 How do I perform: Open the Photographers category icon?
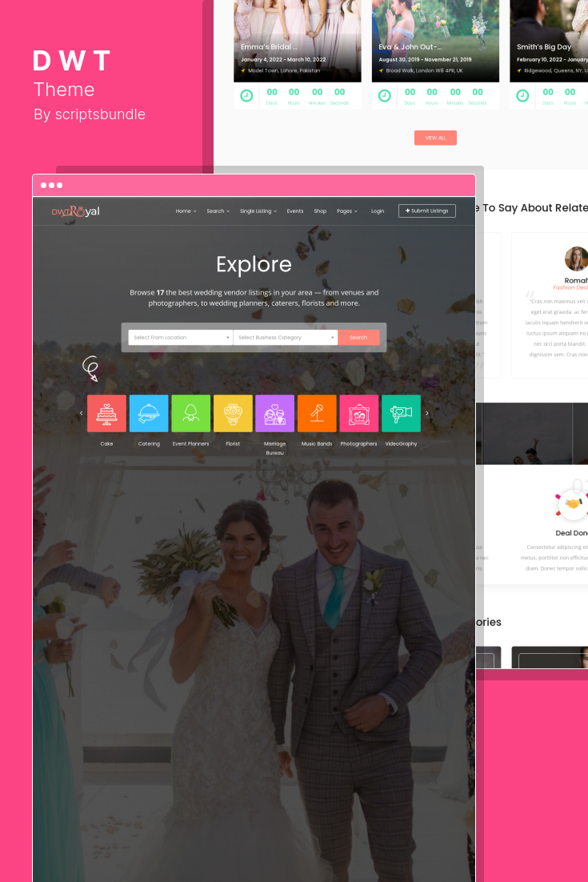click(x=359, y=414)
